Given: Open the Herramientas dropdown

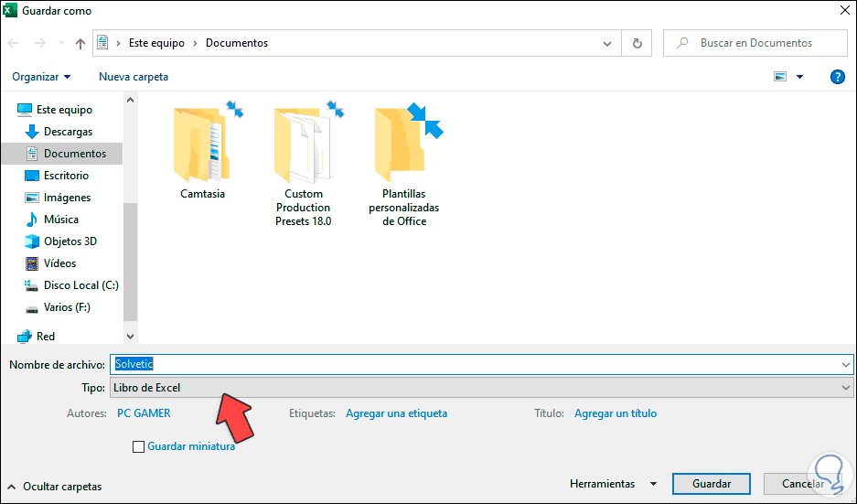Looking at the screenshot, I should (x=613, y=484).
